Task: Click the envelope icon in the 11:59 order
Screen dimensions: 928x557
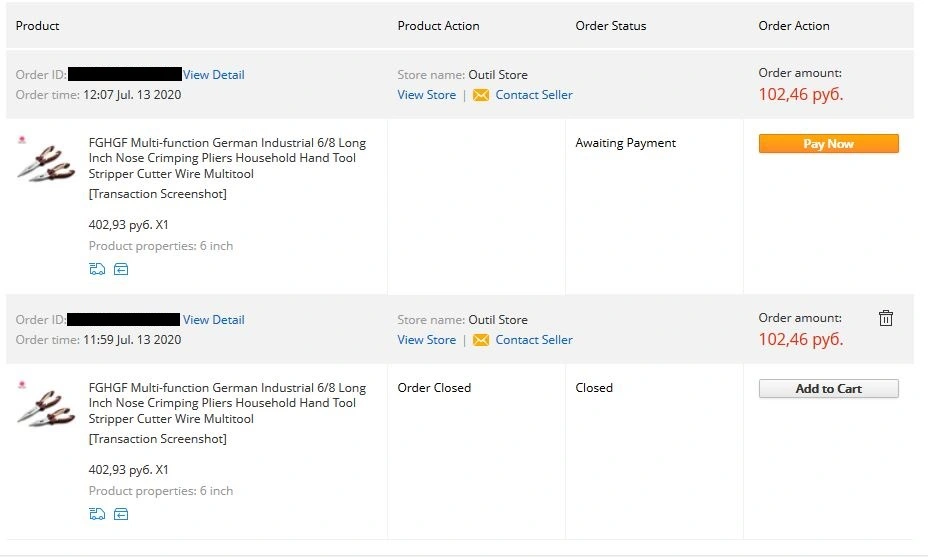Action: pos(481,340)
